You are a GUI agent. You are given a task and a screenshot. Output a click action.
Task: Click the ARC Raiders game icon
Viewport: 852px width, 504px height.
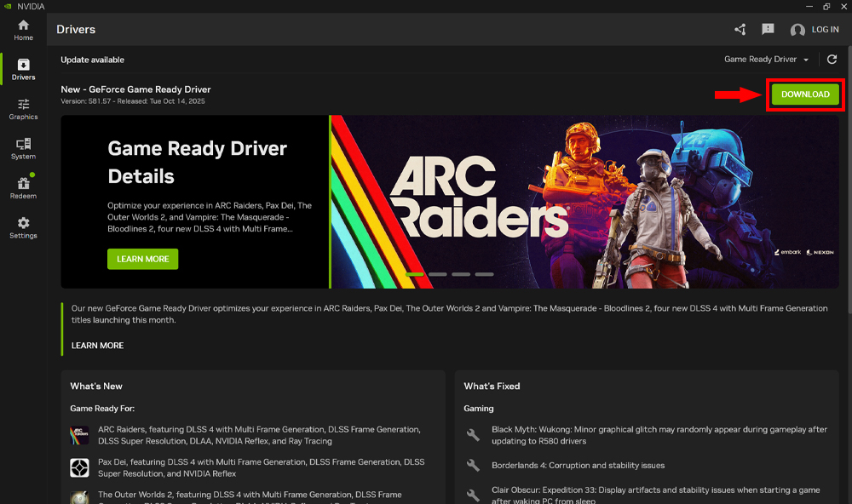(79, 436)
